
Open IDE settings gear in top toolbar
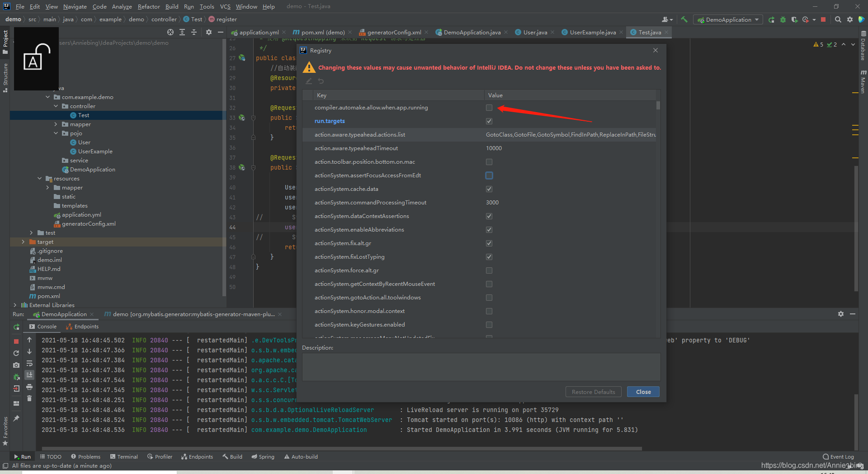(850, 19)
